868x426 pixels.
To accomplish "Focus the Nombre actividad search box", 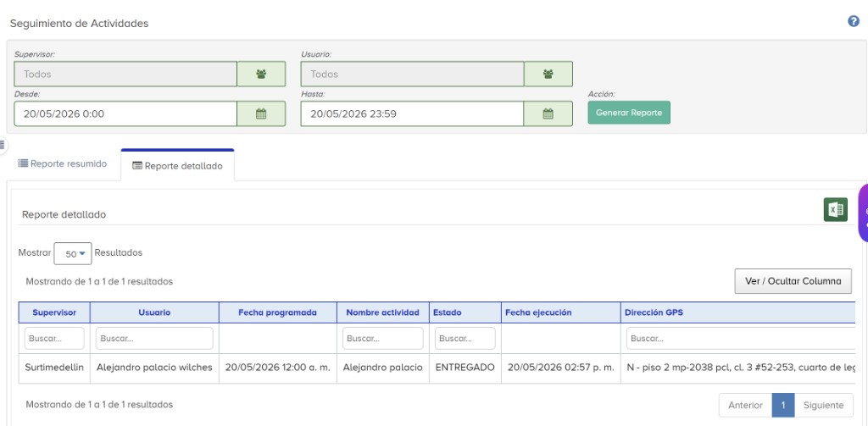I will click(382, 338).
